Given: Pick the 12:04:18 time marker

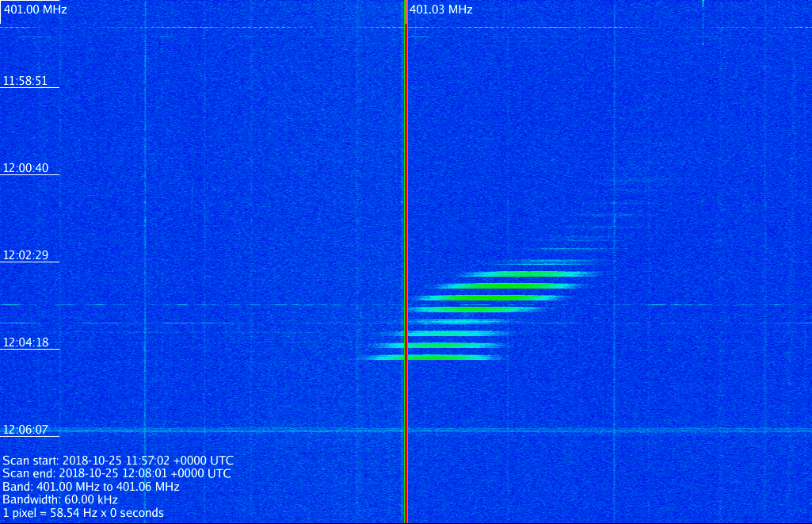Looking at the screenshot, I should [26, 342].
